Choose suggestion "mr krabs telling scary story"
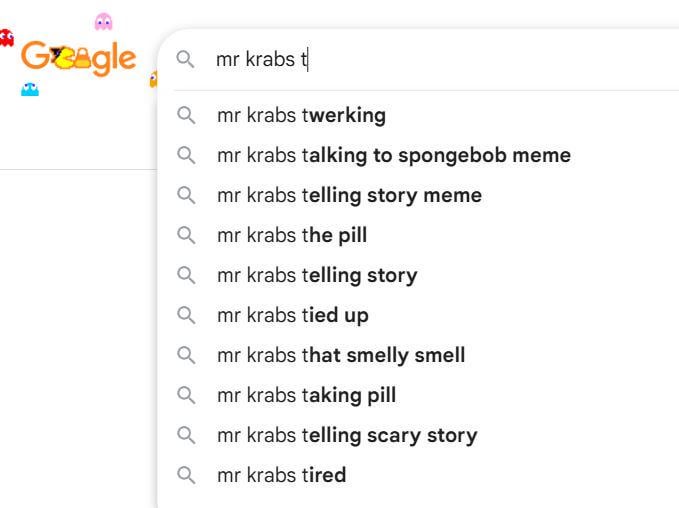 347,436
